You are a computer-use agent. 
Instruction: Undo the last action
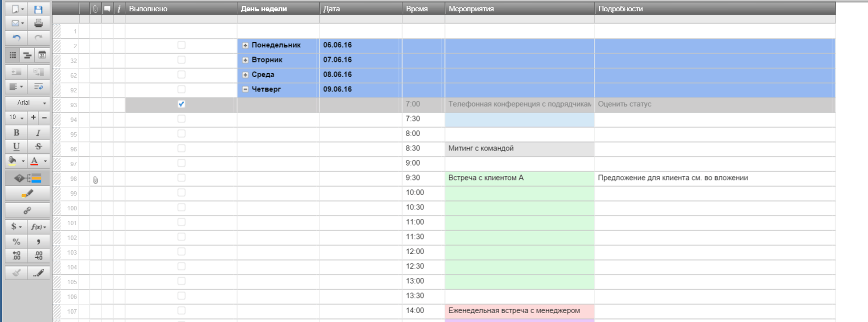[16, 37]
